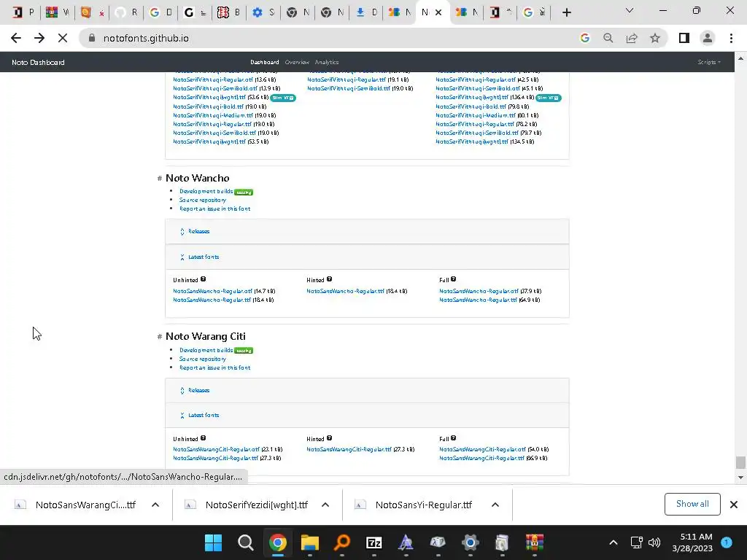Open Windows taskbar search

click(x=245, y=542)
